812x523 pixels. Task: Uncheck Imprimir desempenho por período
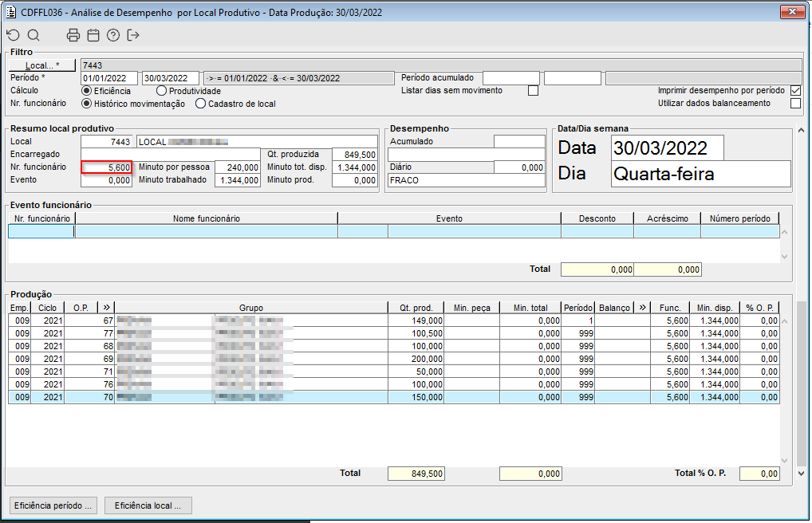click(795, 91)
